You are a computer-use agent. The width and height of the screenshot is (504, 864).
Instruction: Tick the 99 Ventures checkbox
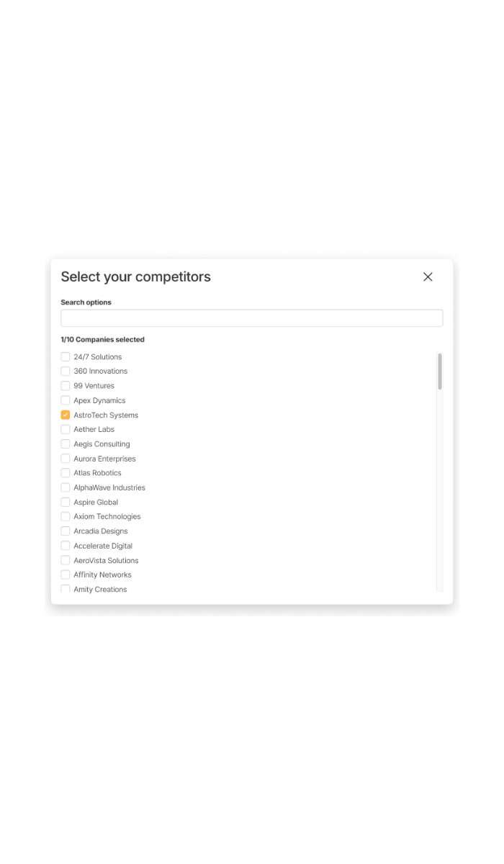pyautogui.click(x=66, y=386)
